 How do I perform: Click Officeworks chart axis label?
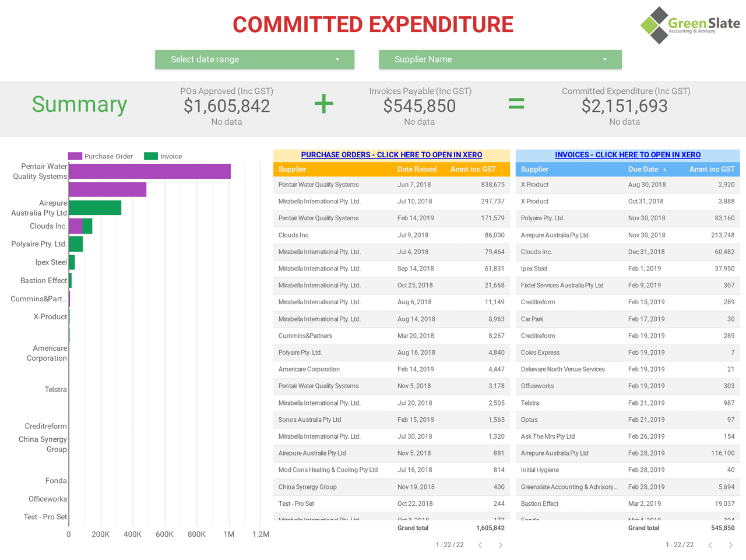pos(48,499)
